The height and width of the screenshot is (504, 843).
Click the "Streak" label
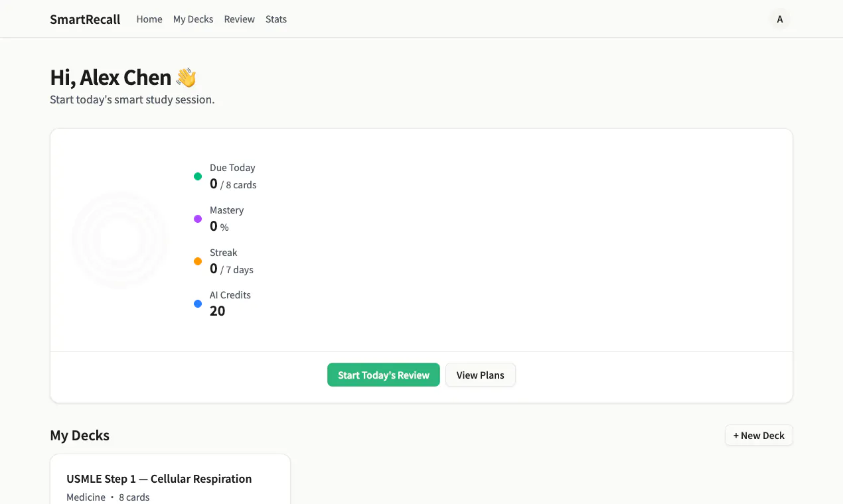pos(224,253)
